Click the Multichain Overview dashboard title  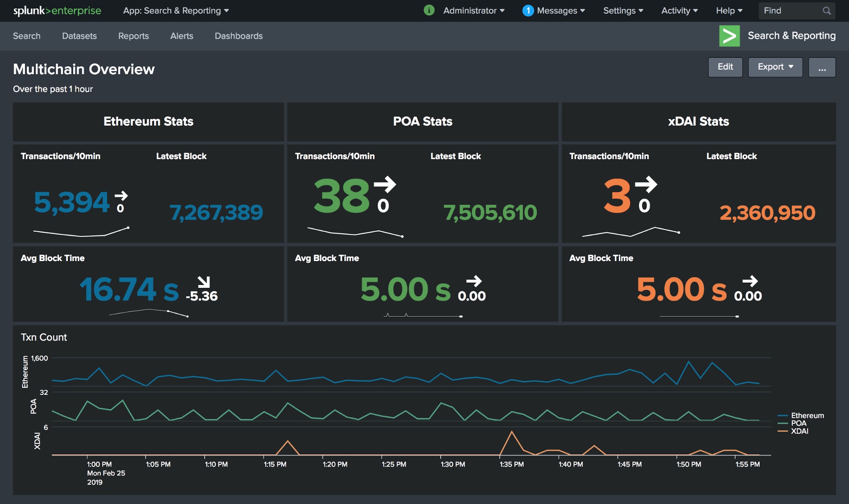(84, 69)
